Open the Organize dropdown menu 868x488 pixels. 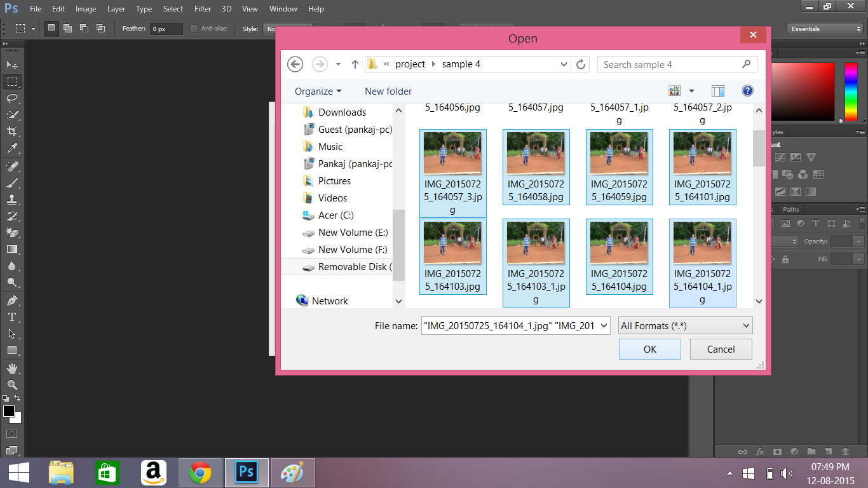click(x=318, y=91)
